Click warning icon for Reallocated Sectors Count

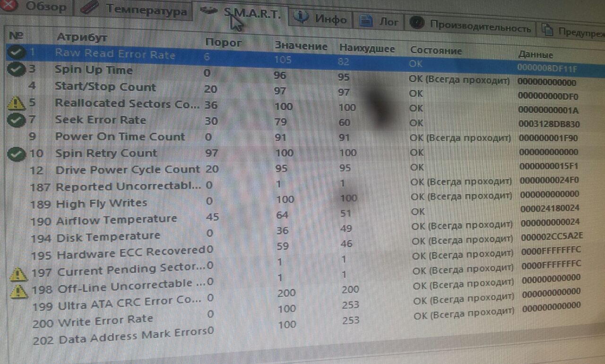(17, 104)
